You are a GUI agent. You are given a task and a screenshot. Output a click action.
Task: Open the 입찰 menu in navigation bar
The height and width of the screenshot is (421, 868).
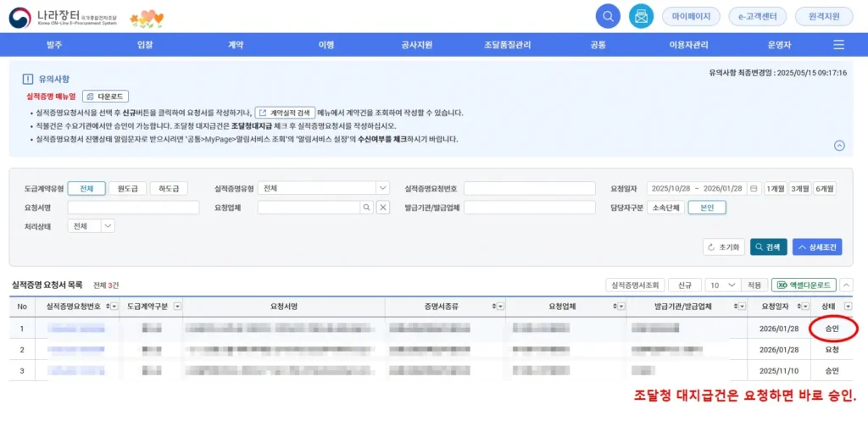click(x=145, y=44)
